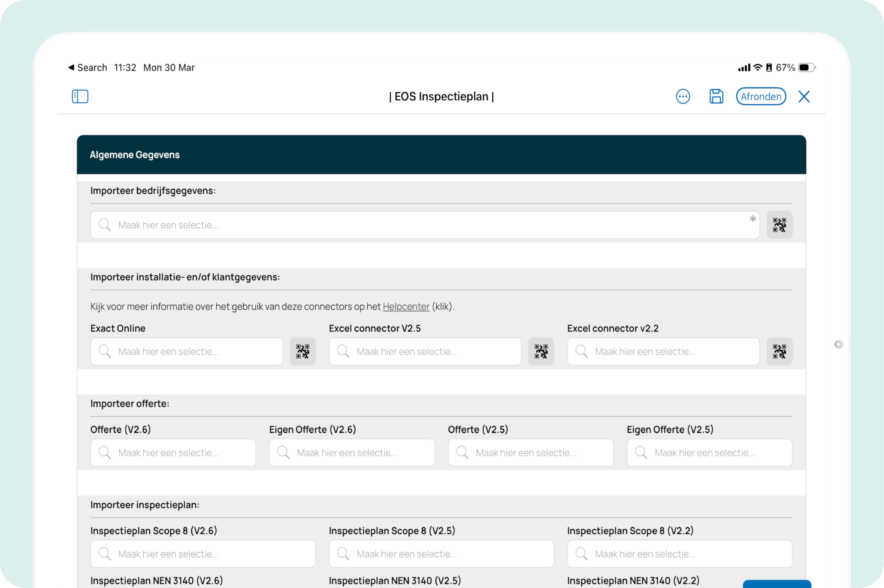The width and height of the screenshot is (884, 588).
Task: Open Inspectieplan Scope 8 (V2.2) selector
Action: pos(679,554)
